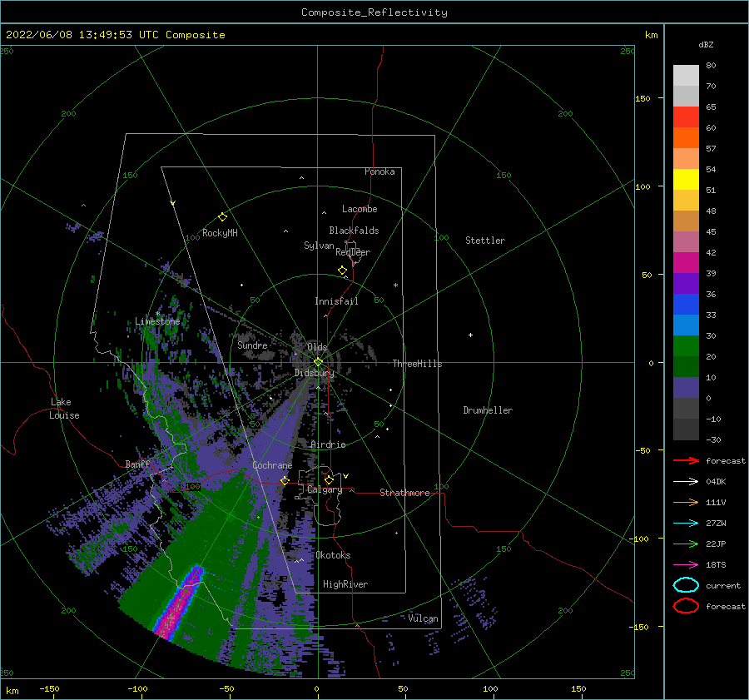Click the Stettler town label
This screenshot has width=749, height=700.
pos(485,241)
